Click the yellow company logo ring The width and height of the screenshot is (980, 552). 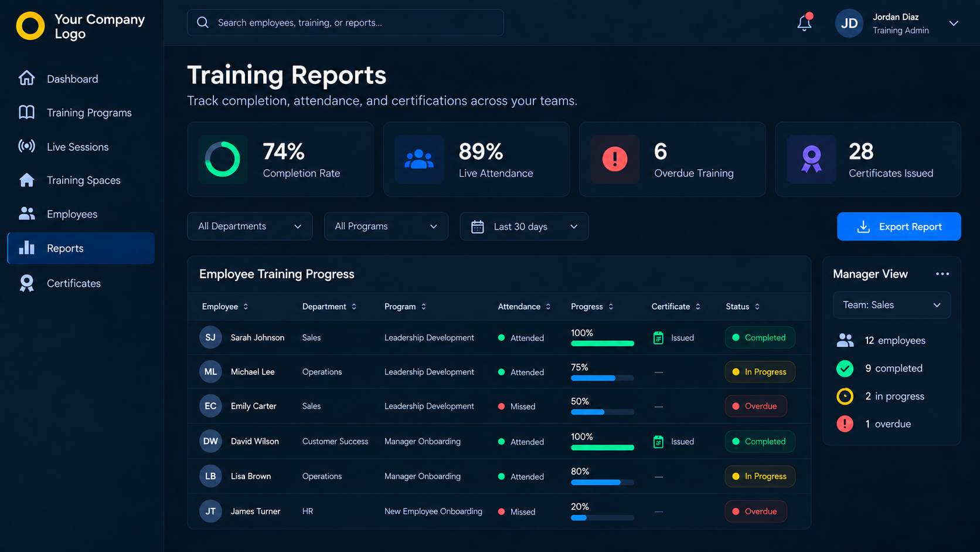click(30, 26)
